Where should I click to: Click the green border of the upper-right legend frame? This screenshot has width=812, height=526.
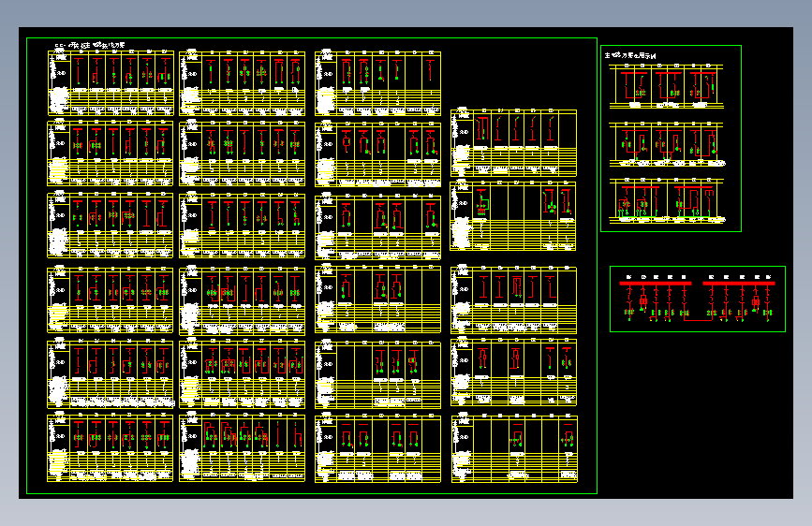pos(671,46)
